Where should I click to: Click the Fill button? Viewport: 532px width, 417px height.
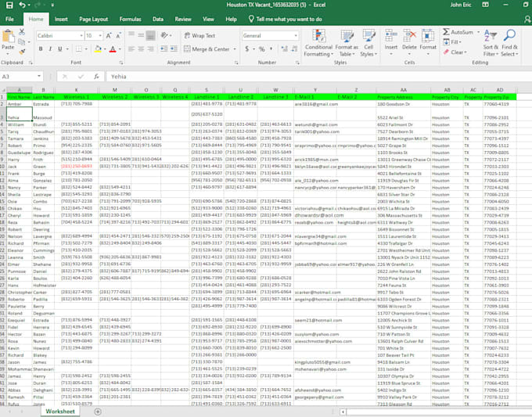point(452,42)
